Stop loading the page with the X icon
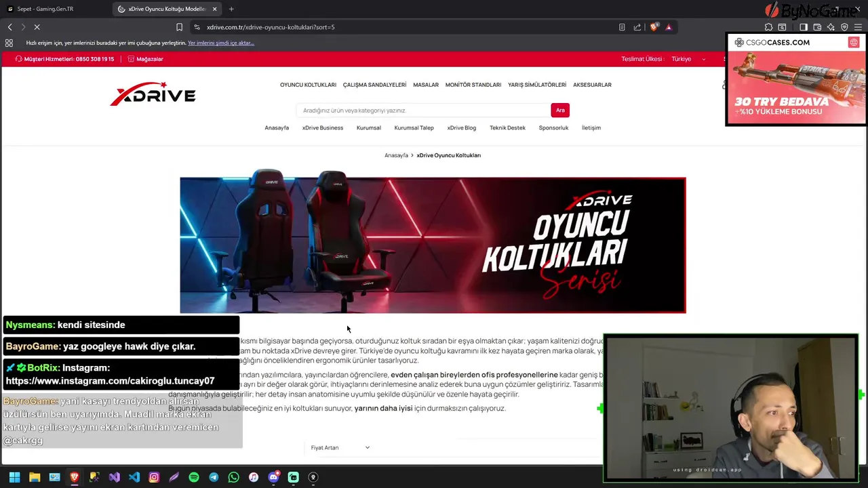 coord(37,27)
